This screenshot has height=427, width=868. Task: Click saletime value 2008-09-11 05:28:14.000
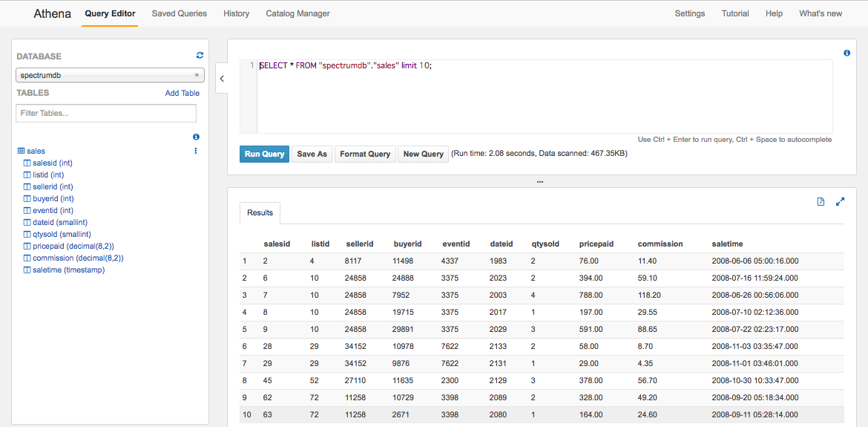pos(755,415)
